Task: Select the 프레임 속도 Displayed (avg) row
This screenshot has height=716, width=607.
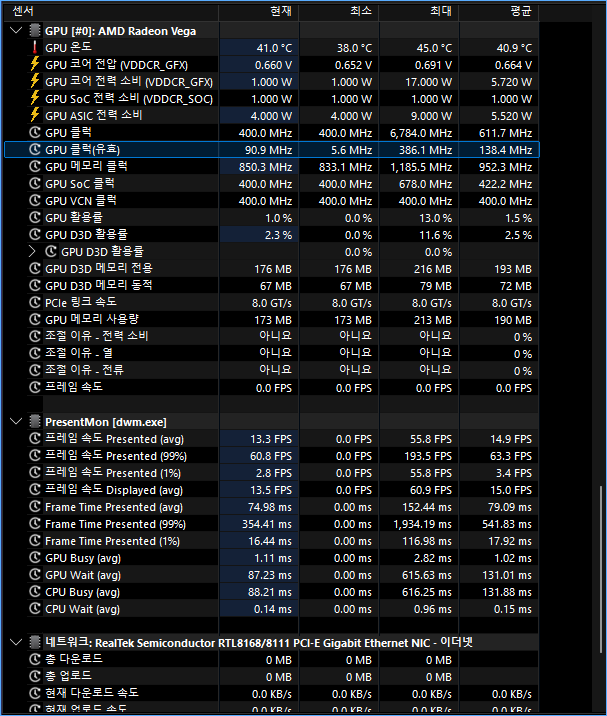Action: coord(271,490)
